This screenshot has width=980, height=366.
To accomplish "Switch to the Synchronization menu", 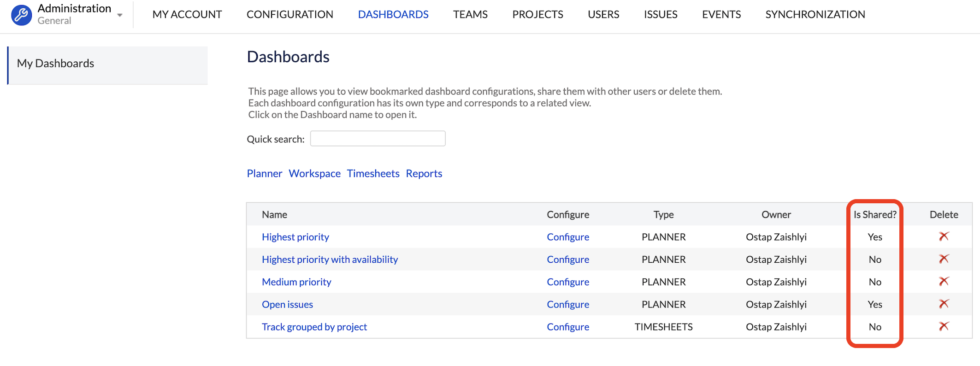I will coord(815,15).
